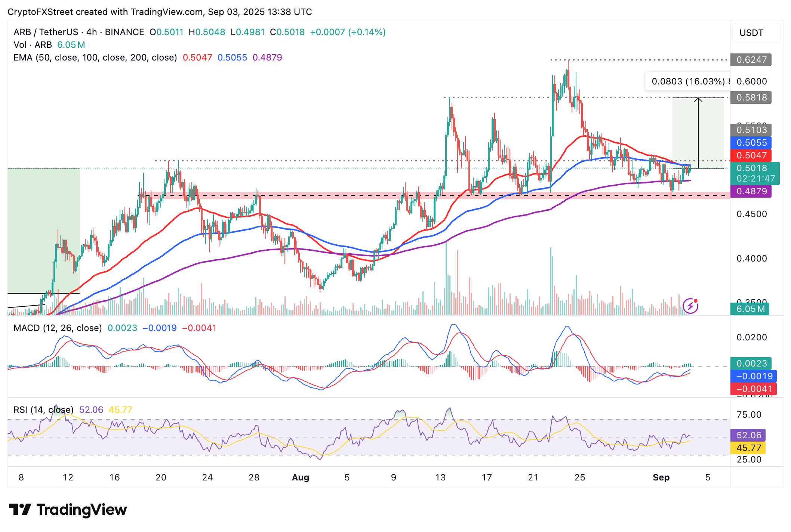Click the 0.6247 high price level tag

click(x=751, y=60)
